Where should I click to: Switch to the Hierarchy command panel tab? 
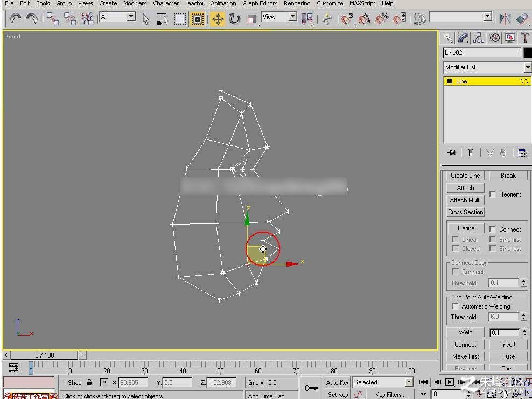(479, 38)
